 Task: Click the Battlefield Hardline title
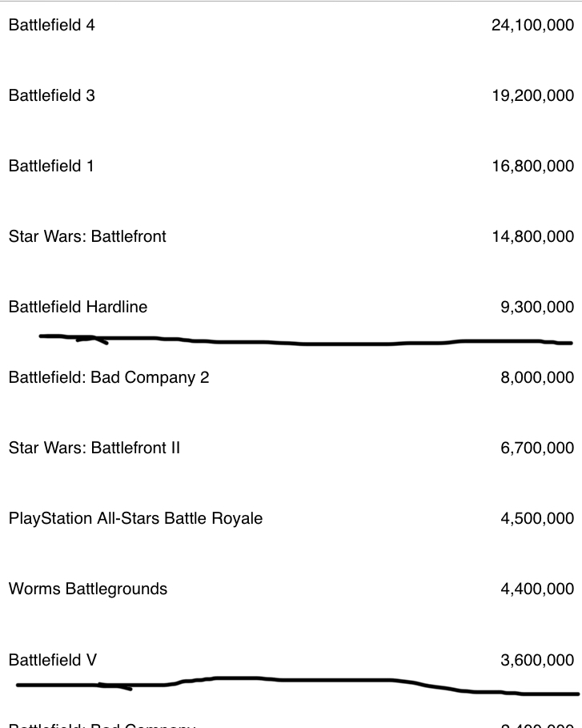coord(78,307)
